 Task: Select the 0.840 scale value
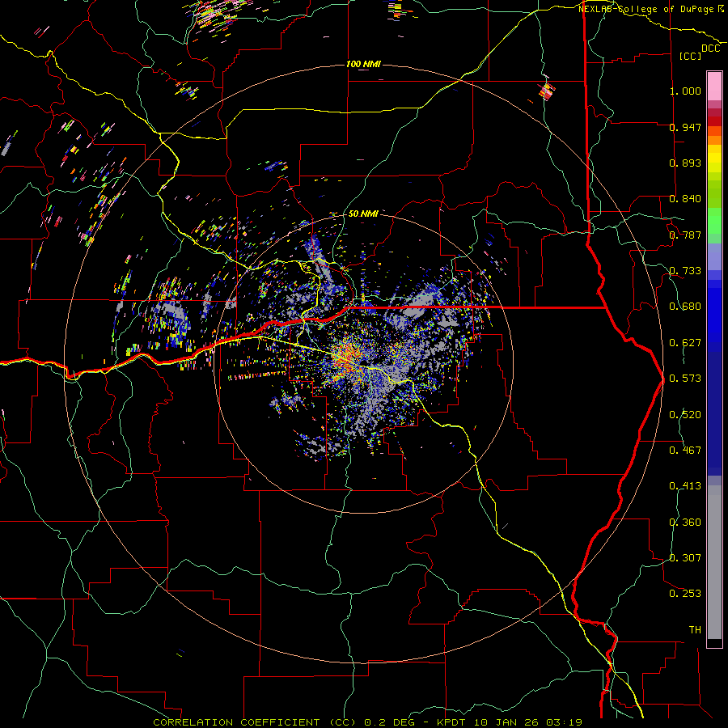685,199
